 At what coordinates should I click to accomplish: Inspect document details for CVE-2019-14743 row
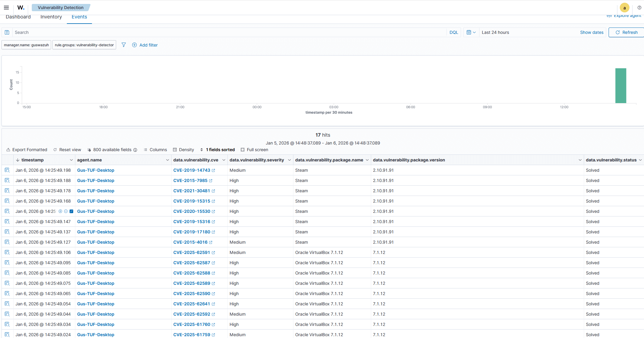pos(7,170)
